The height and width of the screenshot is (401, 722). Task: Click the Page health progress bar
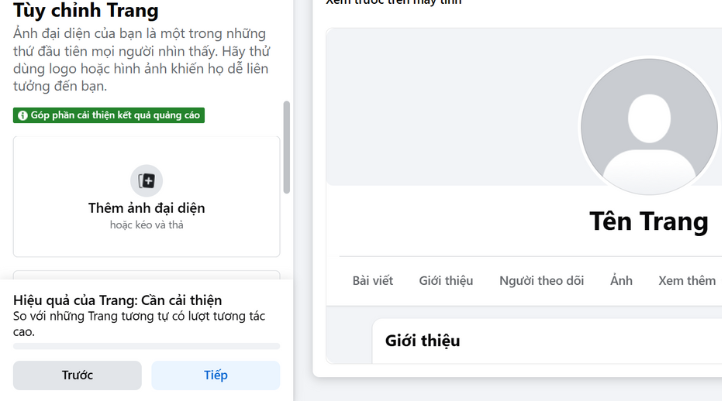[x=146, y=347]
